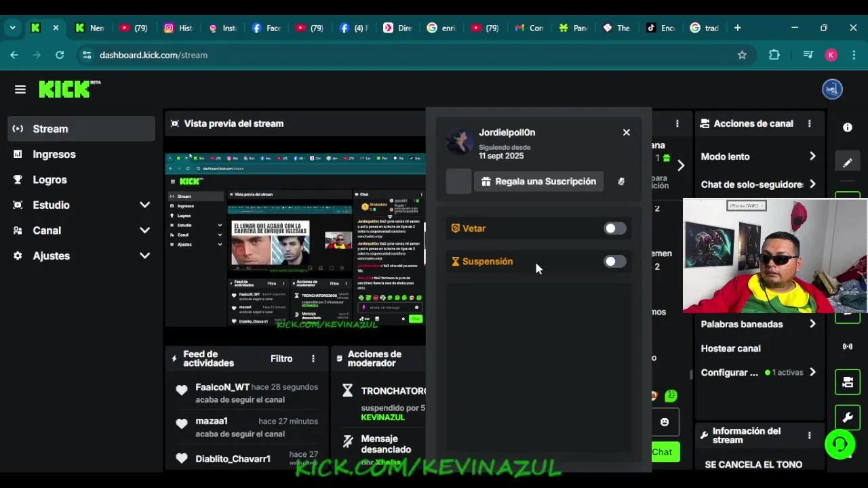Select Stream in the left sidebar
Screen dimensions: 868x488
81,129
